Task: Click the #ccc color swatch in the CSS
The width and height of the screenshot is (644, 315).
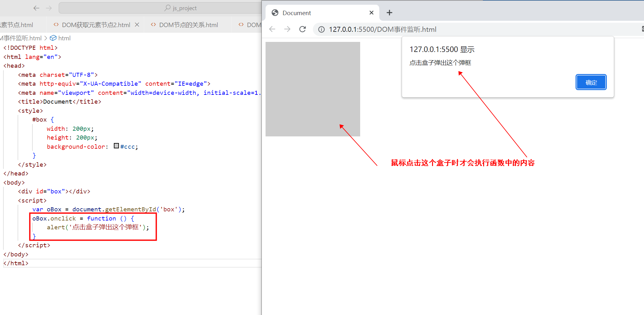Action: tap(116, 146)
